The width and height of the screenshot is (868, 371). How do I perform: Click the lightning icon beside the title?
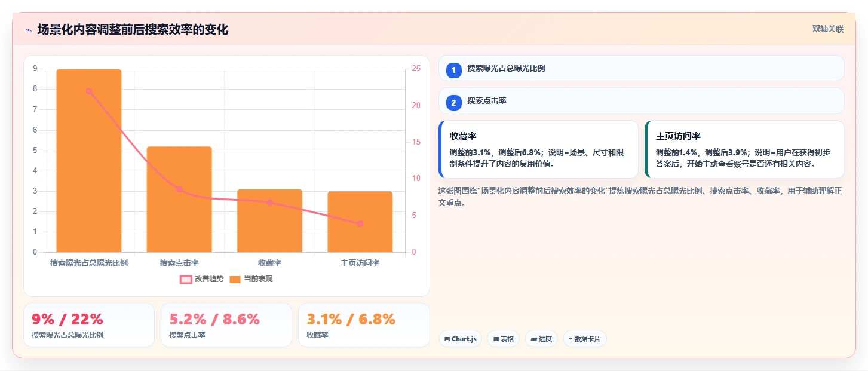point(28,30)
